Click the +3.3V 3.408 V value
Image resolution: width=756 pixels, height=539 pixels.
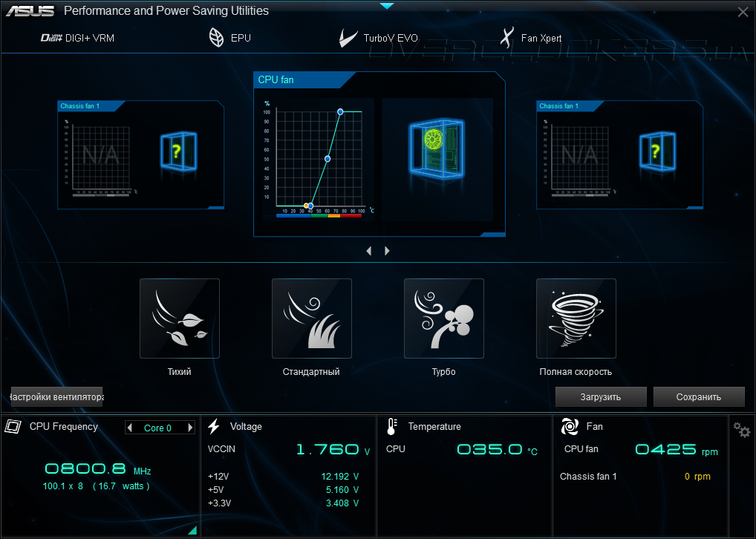(342, 503)
